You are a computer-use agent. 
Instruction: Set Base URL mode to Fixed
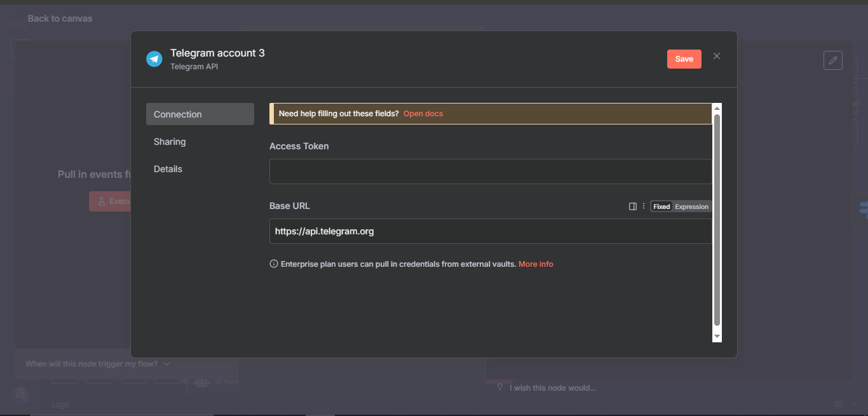point(661,206)
